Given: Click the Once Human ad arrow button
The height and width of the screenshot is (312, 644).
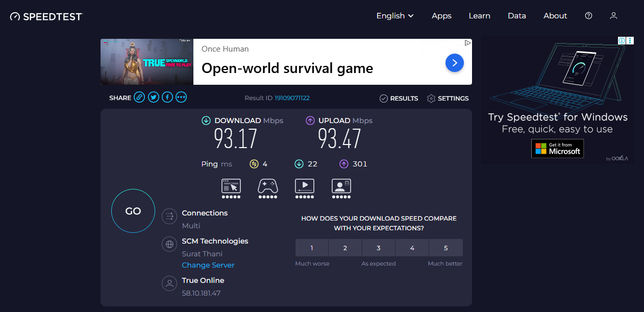Looking at the screenshot, I should 455,63.
